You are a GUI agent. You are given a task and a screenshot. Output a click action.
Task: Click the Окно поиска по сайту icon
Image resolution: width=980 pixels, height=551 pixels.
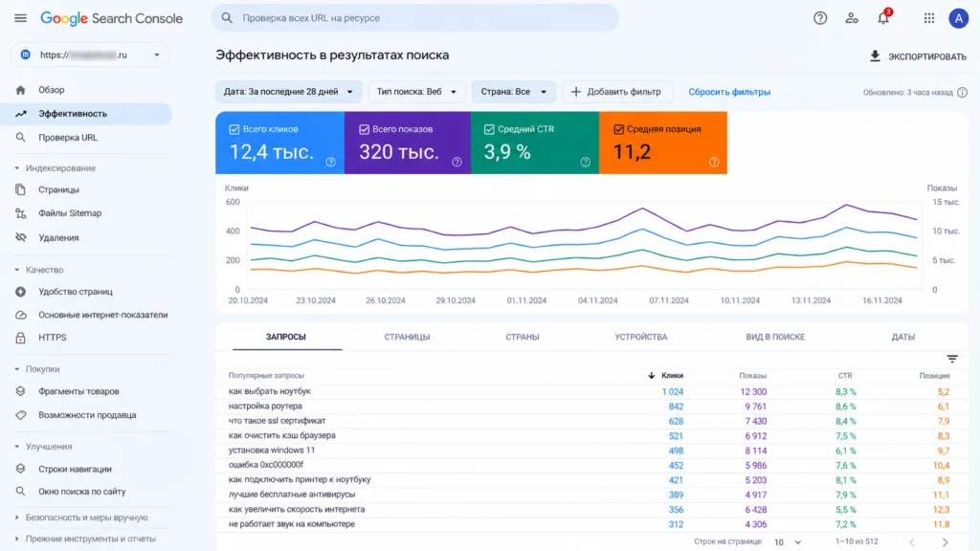click(21, 491)
